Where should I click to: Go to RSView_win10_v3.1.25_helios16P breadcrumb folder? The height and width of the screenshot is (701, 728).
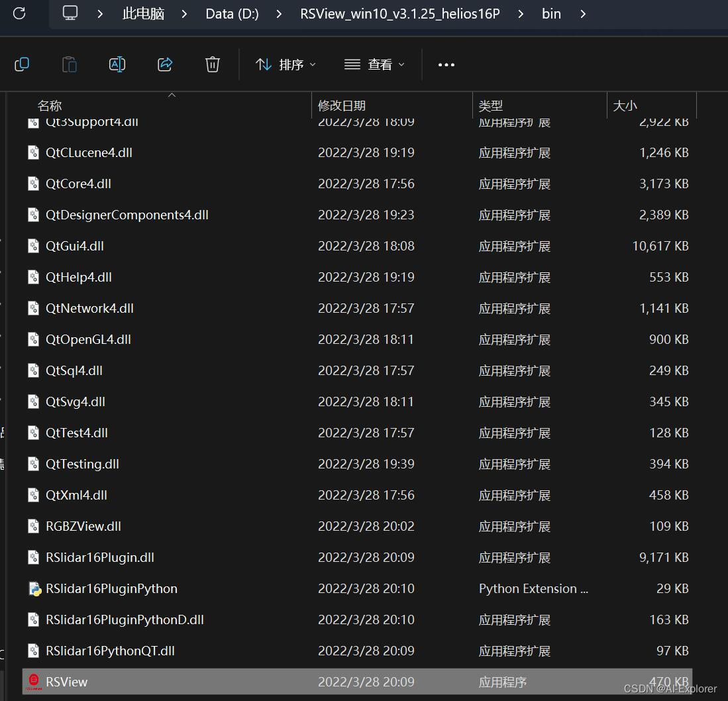click(399, 14)
